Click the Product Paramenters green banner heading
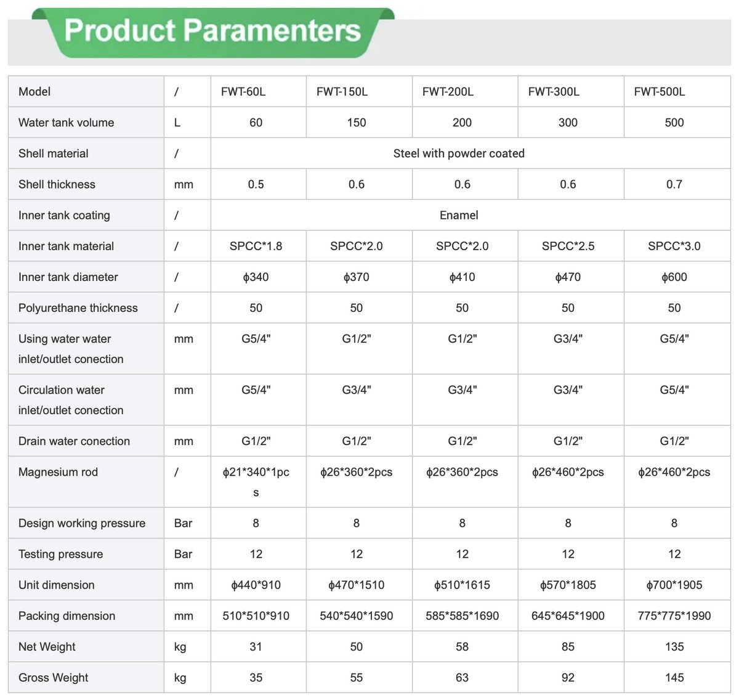The width and height of the screenshot is (739, 700). click(212, 31)
